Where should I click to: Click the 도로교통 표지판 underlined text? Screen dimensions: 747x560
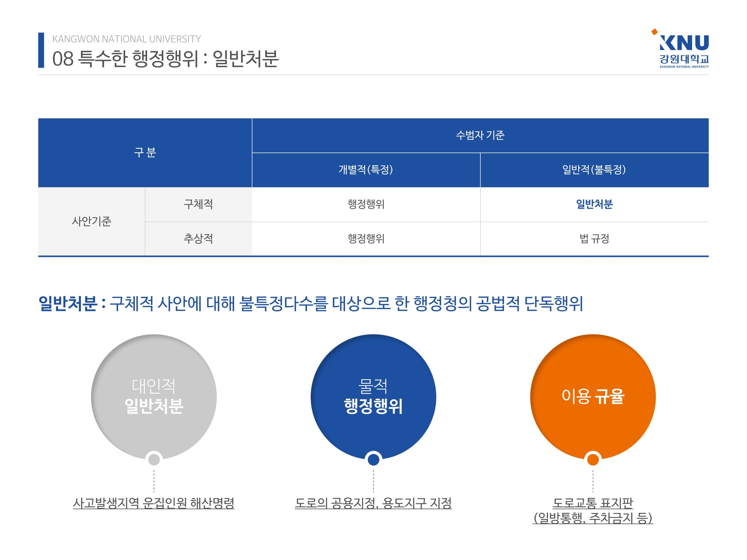point(593,503)
